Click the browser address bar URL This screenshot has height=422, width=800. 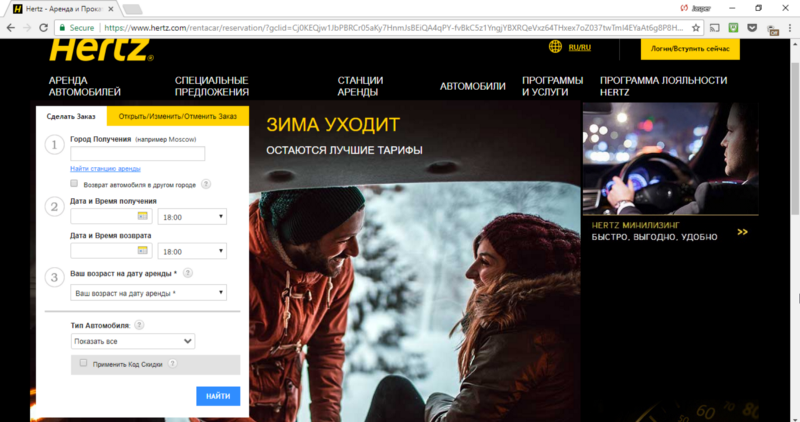coord(393,28)
